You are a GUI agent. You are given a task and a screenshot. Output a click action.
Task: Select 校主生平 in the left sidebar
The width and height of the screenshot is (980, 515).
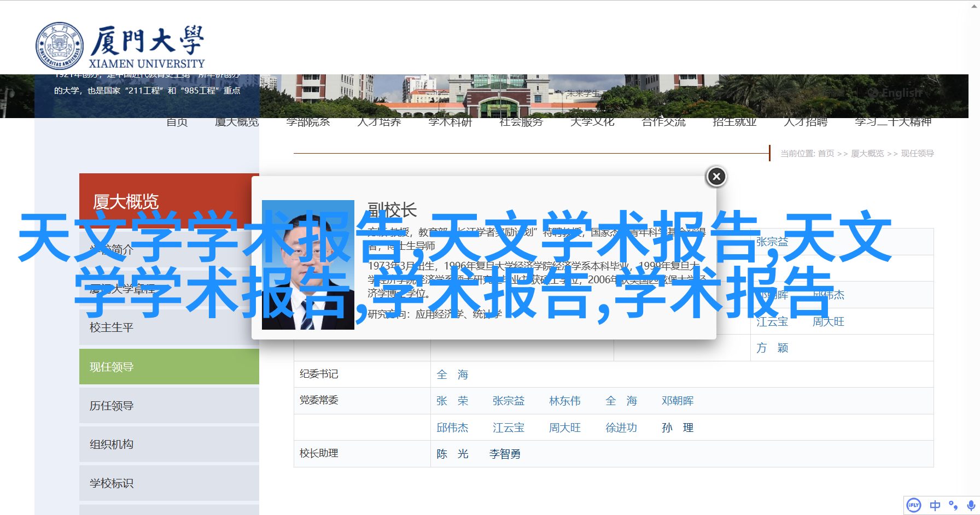(x=169, y=327)
